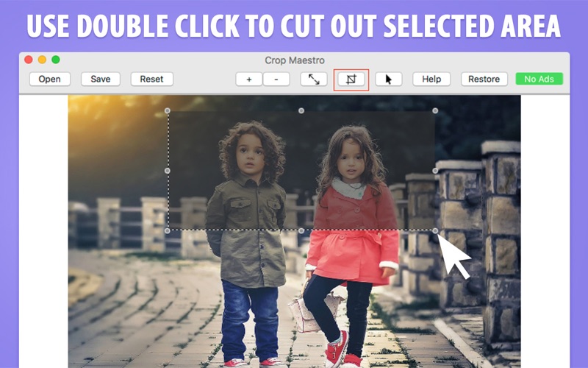Click the right-middle crop selection handle

(435, 171)
